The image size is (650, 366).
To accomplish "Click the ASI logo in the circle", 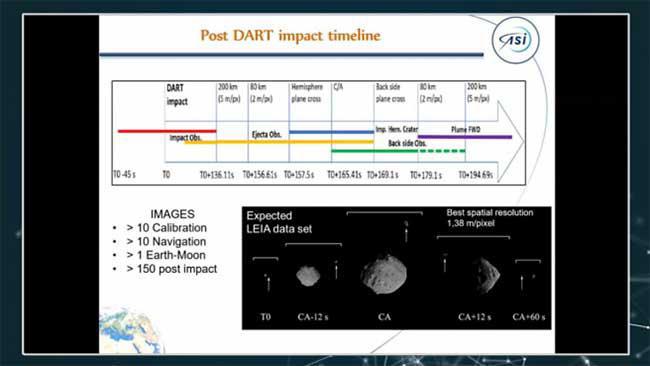I will pyautogui.click(x=515, y=40).
